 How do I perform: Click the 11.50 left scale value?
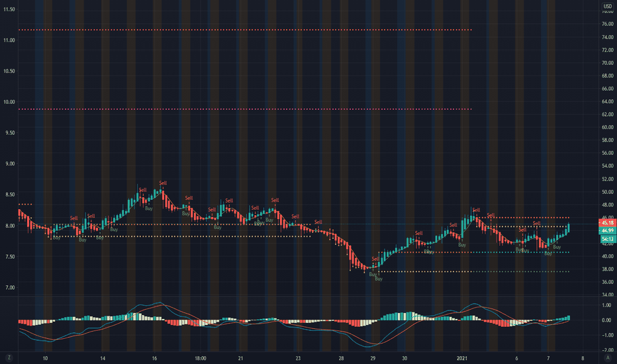9,9
